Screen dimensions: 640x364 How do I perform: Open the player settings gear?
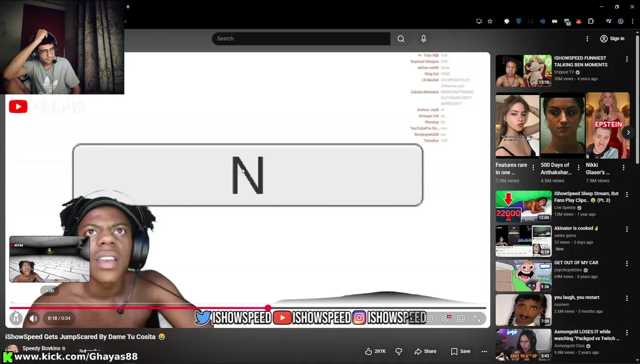pyautogui.click(x=445, y=318)
